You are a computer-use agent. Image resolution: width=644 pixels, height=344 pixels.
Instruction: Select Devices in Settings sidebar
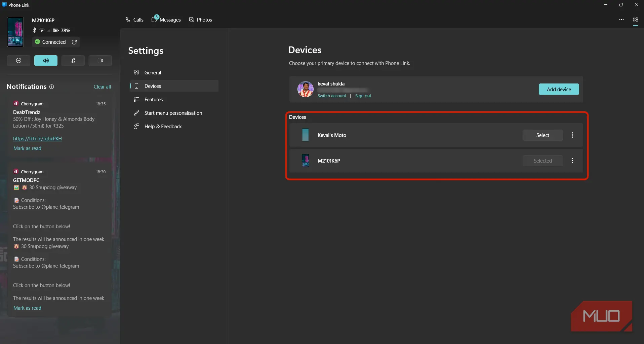click(174, 86)
